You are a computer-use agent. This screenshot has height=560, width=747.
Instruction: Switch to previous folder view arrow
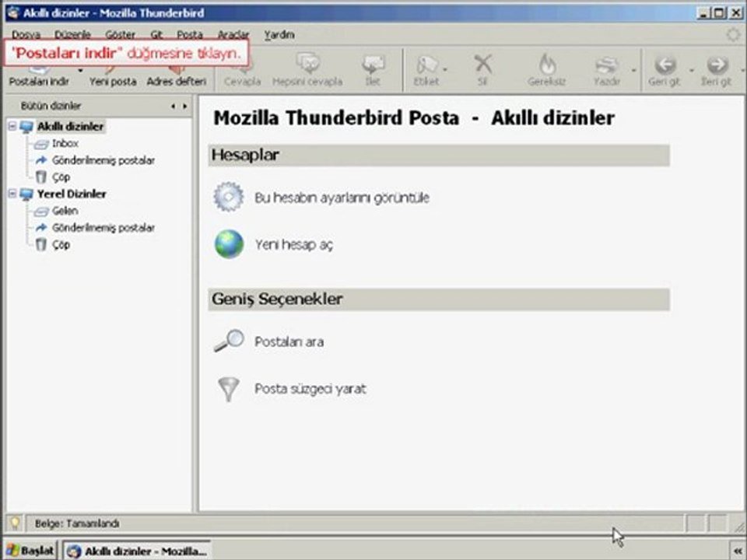pos(174,107)
